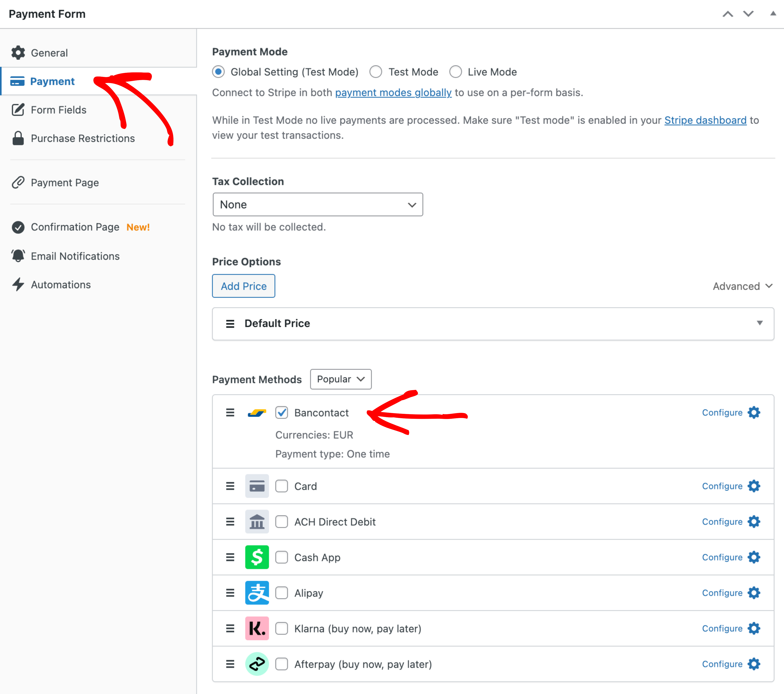784x694 pixels.
Task: Click the Alipay logo icon
Action: 257,593
